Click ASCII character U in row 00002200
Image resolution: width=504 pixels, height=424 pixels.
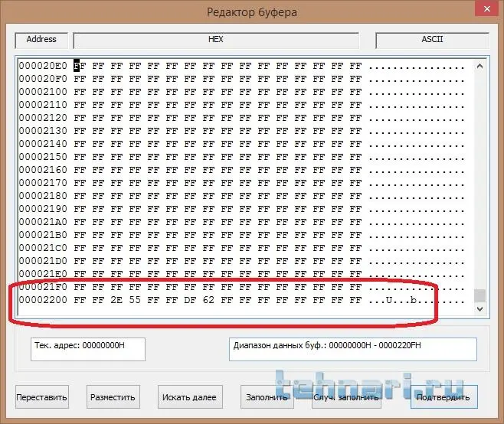click(389, 300)
